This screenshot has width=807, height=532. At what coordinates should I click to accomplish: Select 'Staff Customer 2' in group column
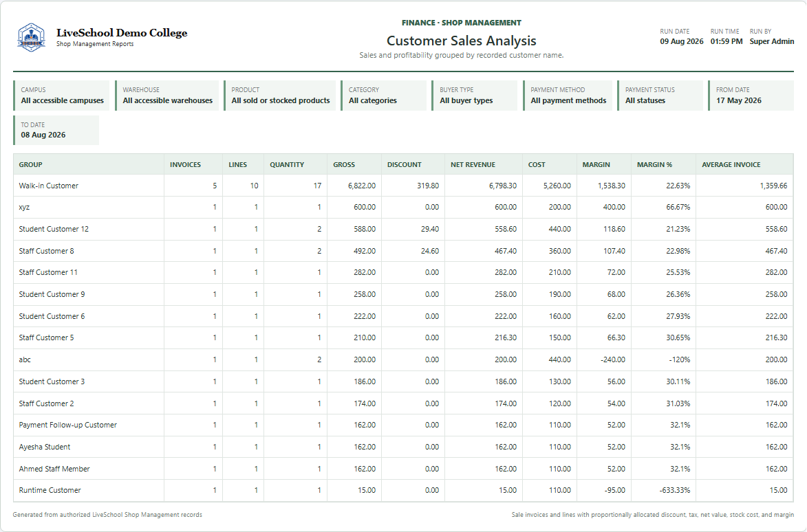[x=46, y=404]
